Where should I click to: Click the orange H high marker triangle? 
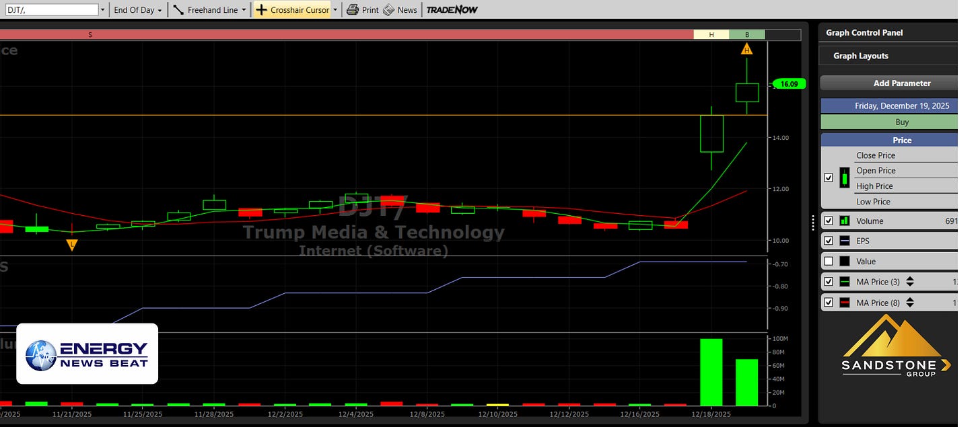[x=746, y=48]
